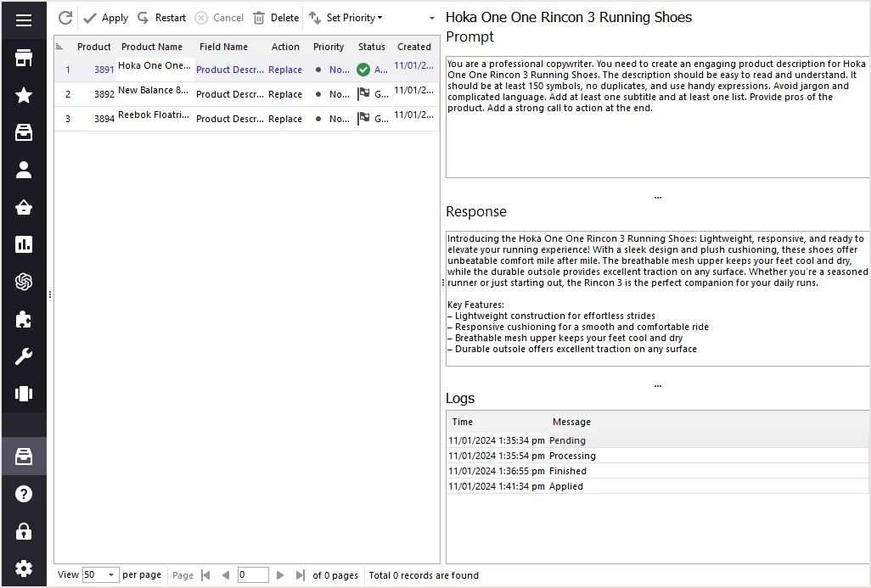871x588 pixels.
Task: Open the customers person sidebar icon
Action: click(x=24, y=170)
